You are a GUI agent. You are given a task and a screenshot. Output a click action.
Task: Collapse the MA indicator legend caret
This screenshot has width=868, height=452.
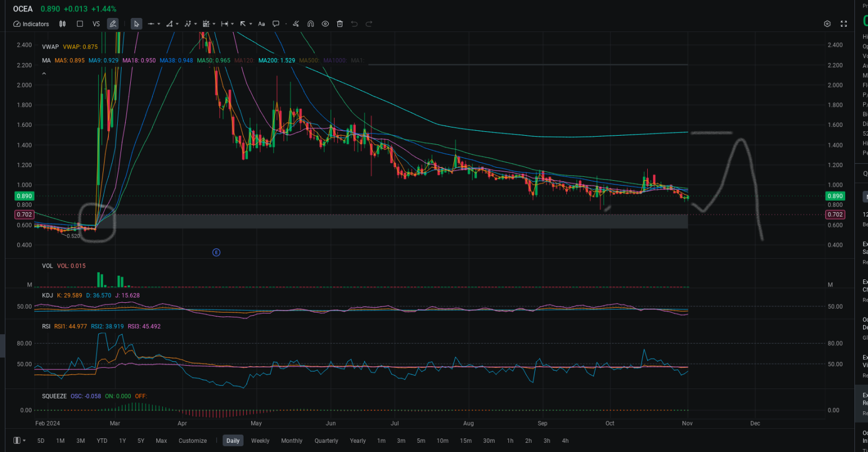coord(44,73)
